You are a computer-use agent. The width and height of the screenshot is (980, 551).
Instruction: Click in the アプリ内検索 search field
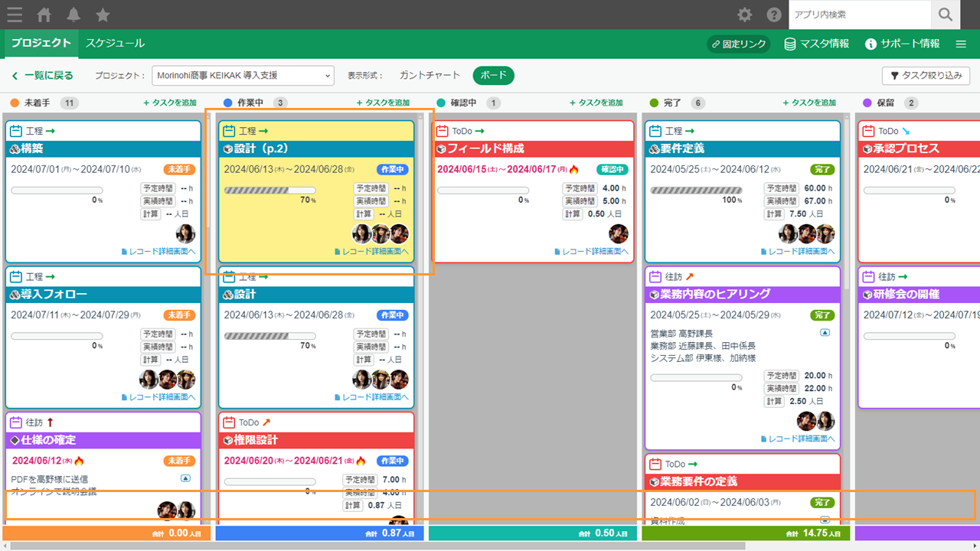click(x=860, y=15)
